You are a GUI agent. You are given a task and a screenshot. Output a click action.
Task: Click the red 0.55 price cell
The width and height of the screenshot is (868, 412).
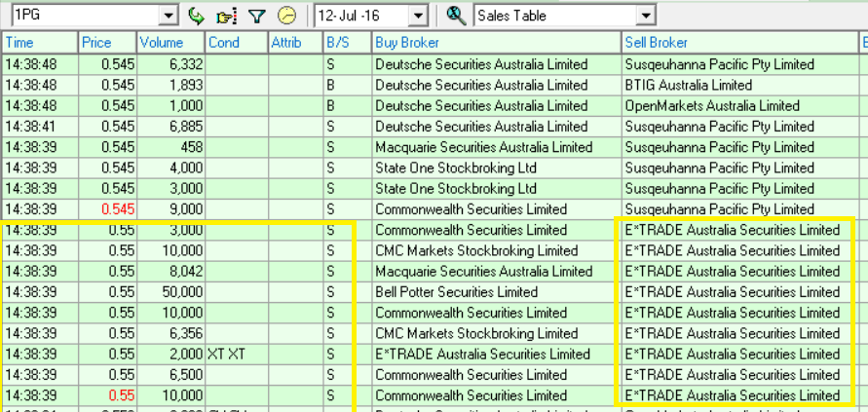pos(107,395)
